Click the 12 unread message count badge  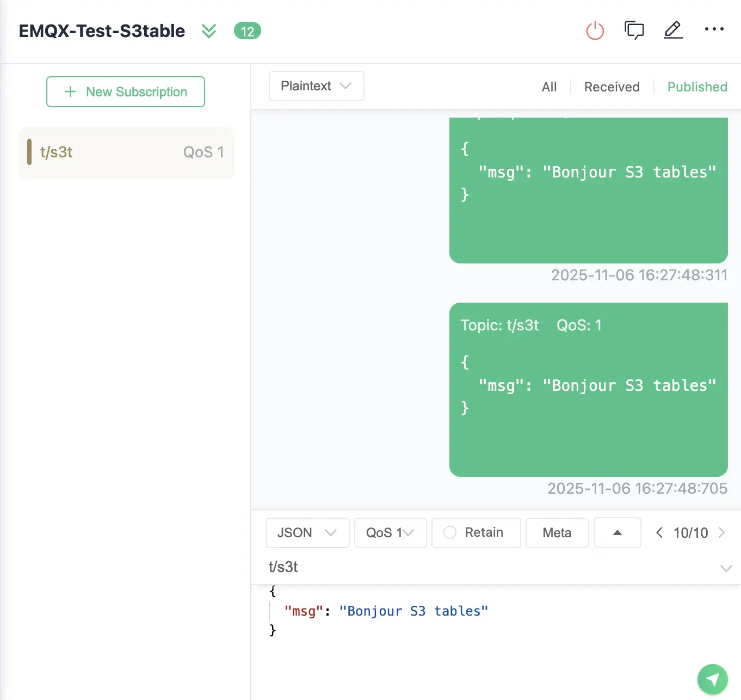click(x=247, y=31)
